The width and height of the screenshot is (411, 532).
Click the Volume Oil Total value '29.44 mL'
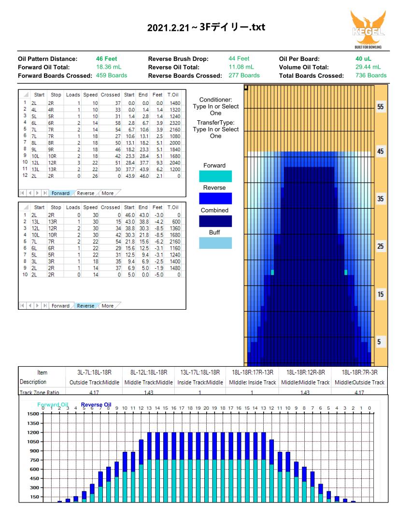click(x=368, y=67)
